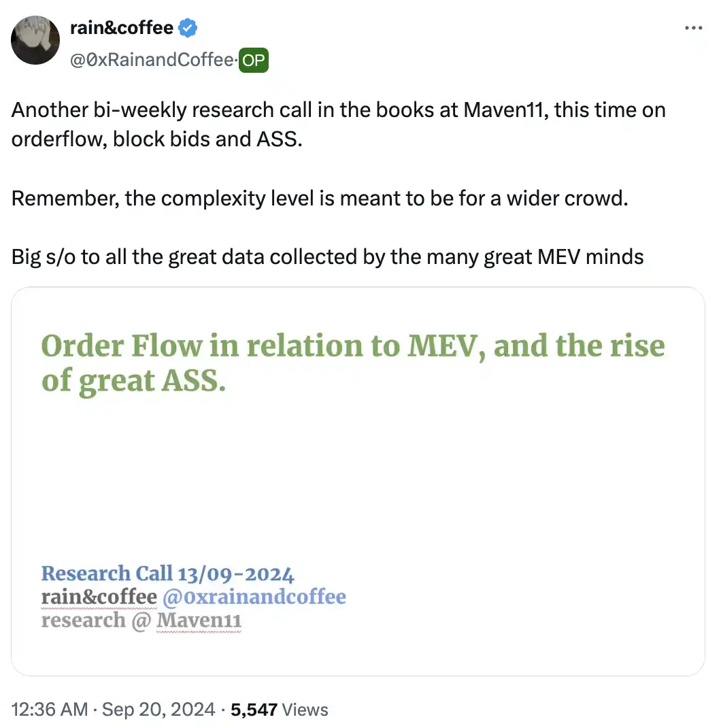Click the blue verified checkmark badge
Viewport: 721px width, 728px height.
188,28
